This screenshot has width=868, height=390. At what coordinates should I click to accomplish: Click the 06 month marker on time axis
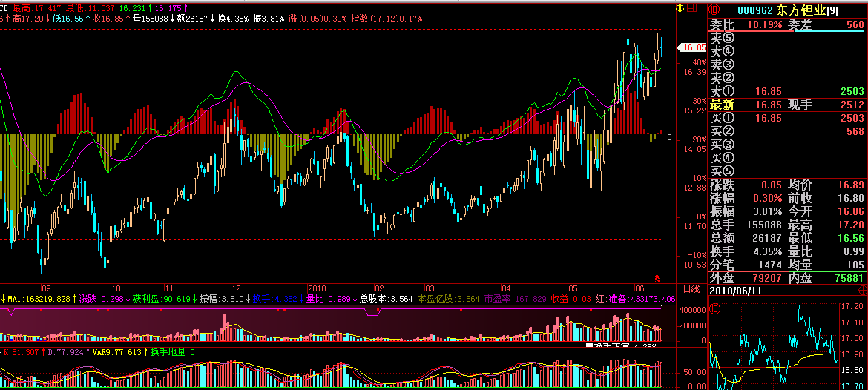[x=639, y=288]
